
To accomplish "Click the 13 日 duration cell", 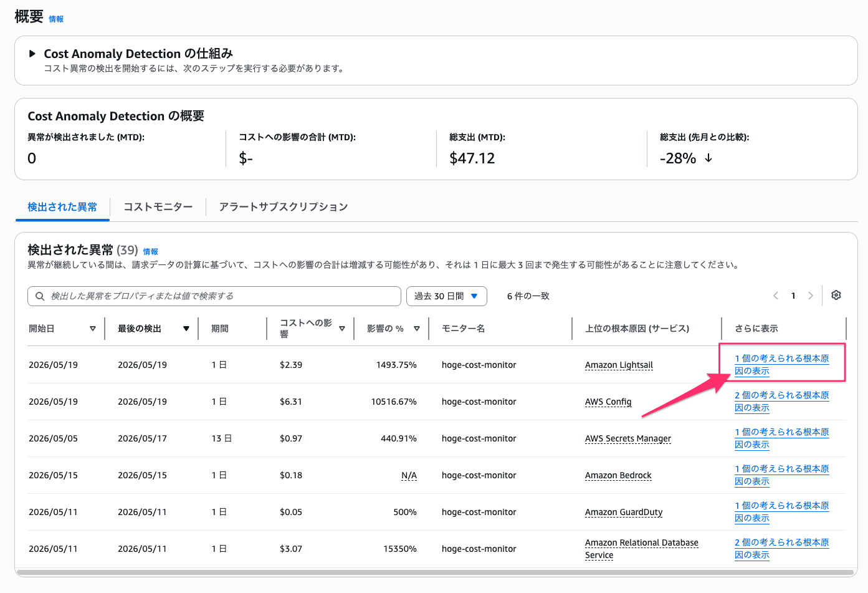I will [x=221, y=438].
